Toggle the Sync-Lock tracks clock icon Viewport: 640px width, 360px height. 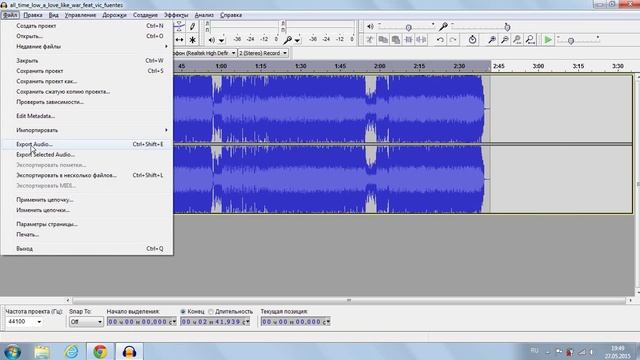pyautogui.click(x=472, y=40)
